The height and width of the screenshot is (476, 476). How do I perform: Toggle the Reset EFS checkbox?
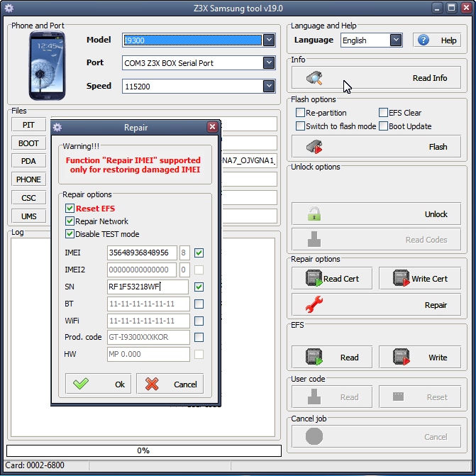70,209
